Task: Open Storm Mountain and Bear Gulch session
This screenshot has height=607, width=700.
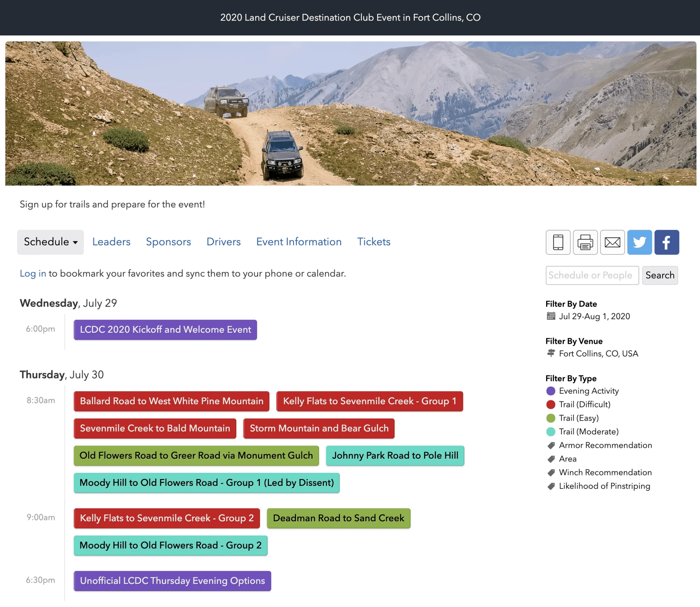Action: pos(319,428)
